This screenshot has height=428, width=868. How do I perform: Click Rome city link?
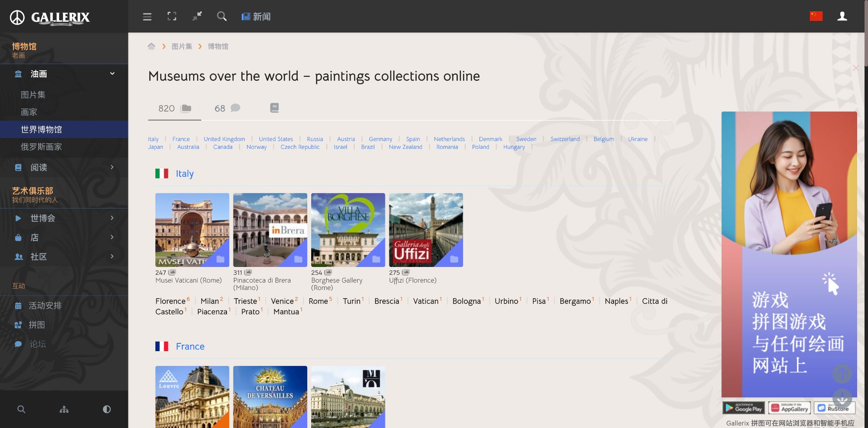(318, 301)
